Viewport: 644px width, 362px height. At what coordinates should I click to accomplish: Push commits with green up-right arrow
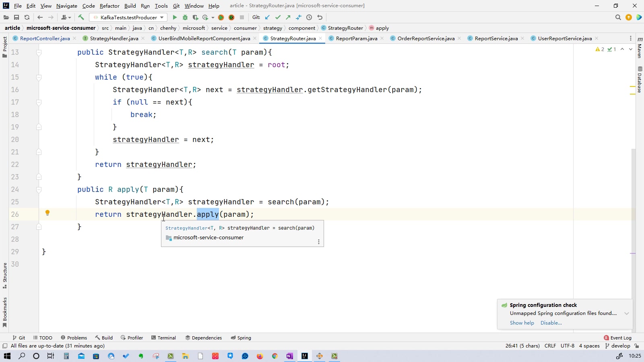pos(288,17)
